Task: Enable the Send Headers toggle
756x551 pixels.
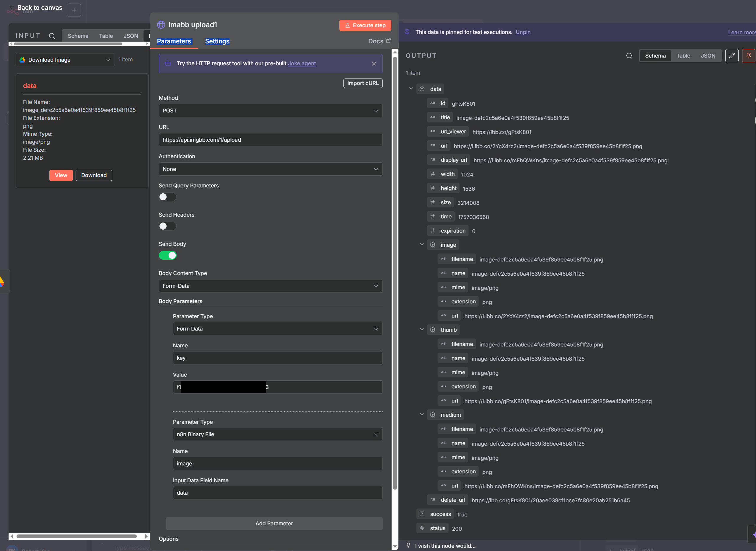Action: click(167, 226)
